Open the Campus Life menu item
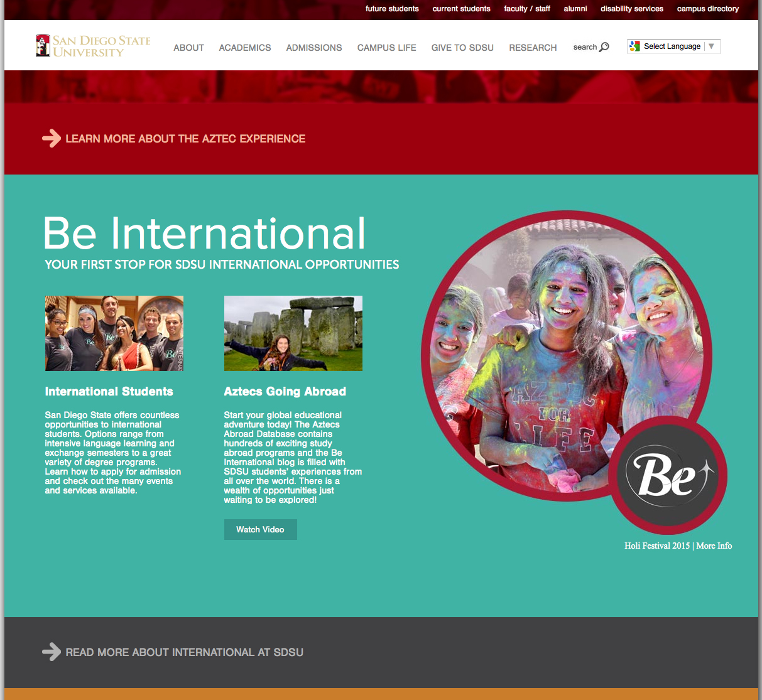The width and height of the screenshot is (762, 700). (386, 48)
